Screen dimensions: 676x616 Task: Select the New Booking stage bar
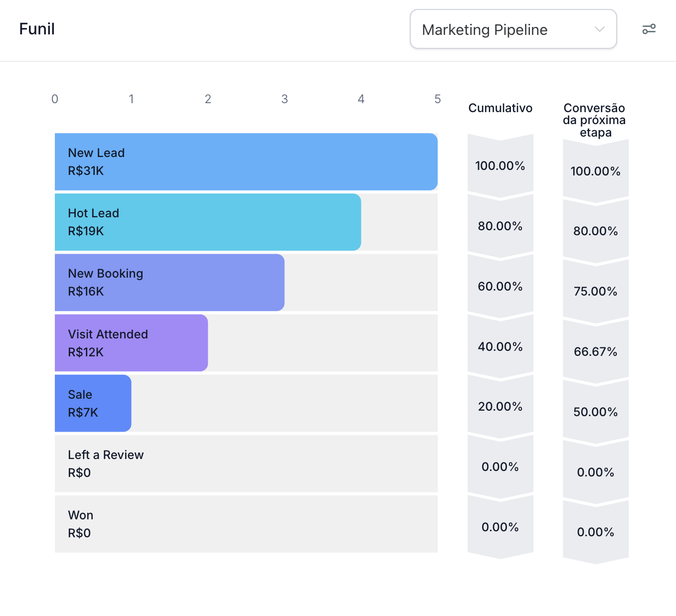pos(169,283)
